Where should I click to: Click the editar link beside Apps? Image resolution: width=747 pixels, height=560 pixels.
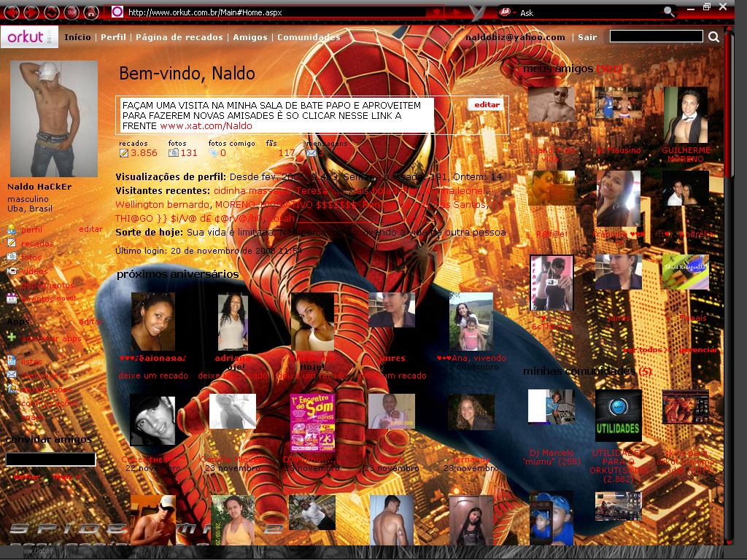[90, 322]
